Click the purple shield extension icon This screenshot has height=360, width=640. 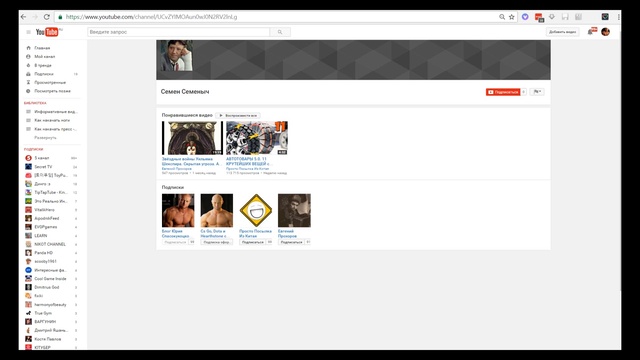point(525,17)
